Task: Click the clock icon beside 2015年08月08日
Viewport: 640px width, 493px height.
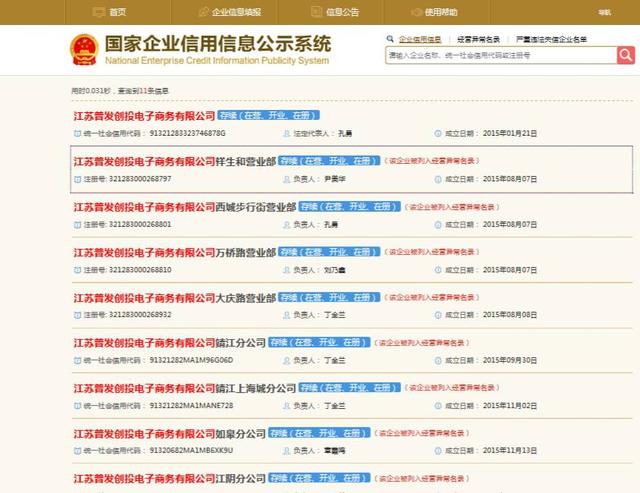Action: pos(438,315)
